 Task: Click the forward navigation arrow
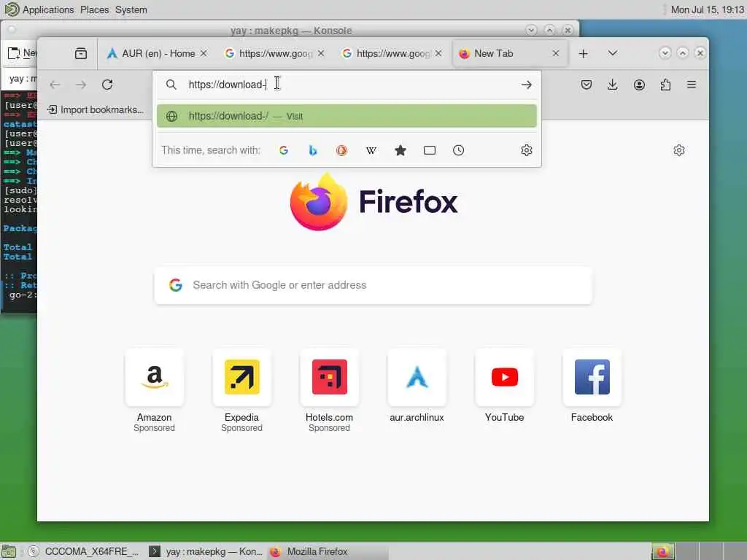coord(81,85)
